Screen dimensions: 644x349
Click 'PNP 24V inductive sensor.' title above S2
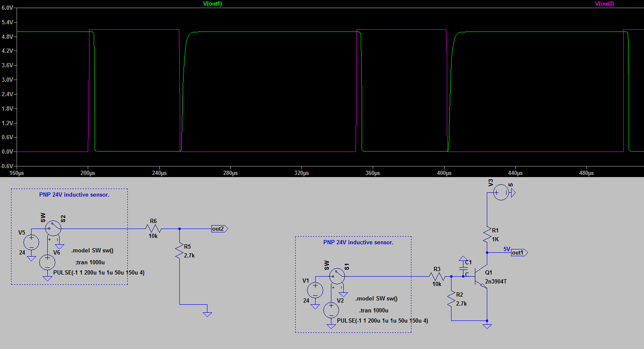pos(74,195)
